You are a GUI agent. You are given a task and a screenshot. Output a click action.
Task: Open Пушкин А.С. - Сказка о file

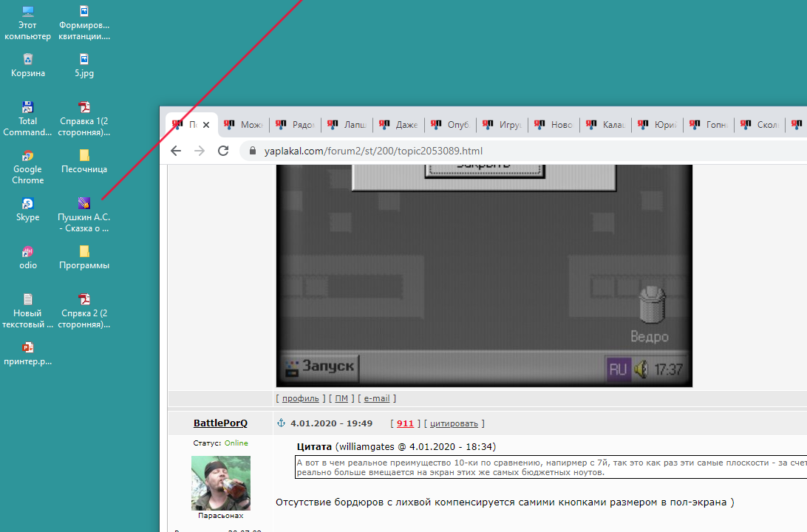pos(84,214)
